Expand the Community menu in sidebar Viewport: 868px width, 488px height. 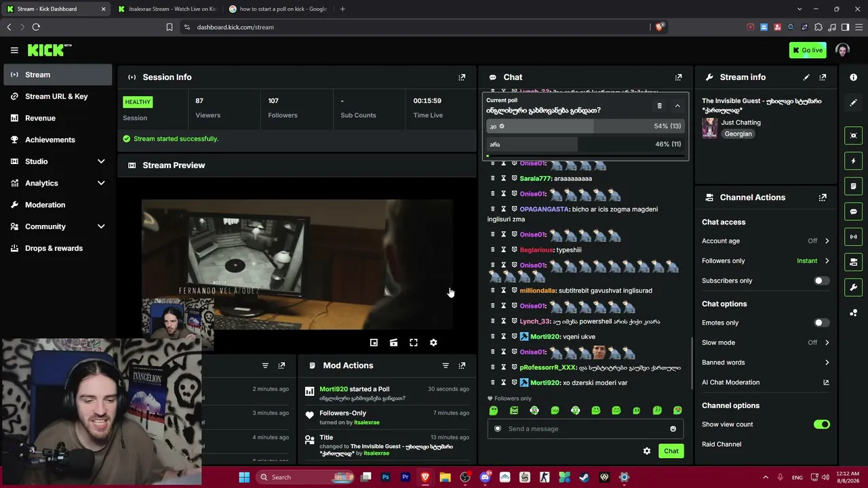(x=101, y=226)
